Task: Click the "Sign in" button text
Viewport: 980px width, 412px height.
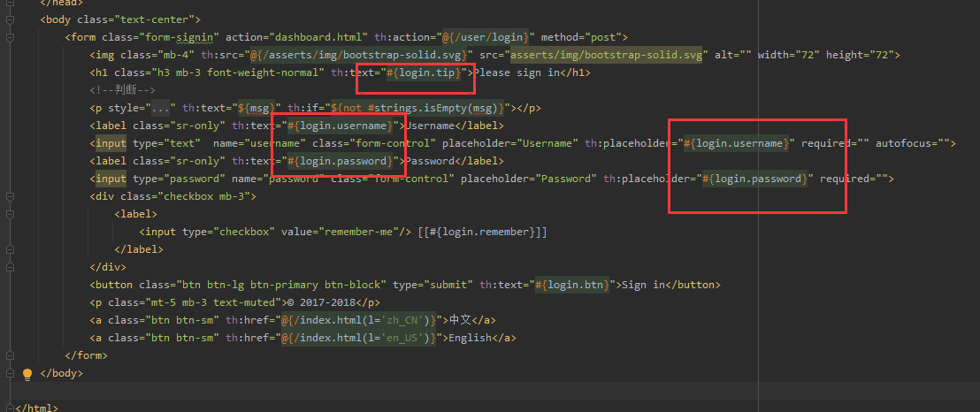Action: (x=644, y=285)
